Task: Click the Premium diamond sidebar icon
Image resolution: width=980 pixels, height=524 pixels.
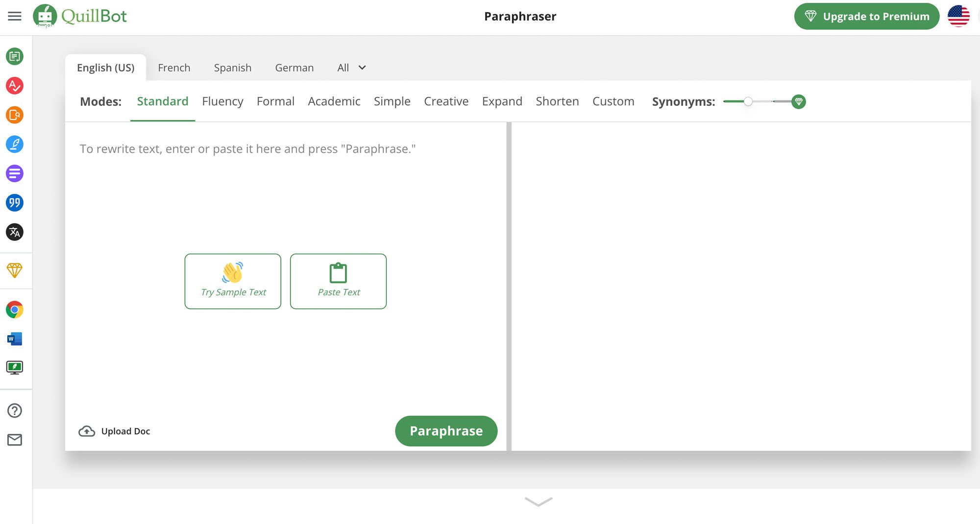Action: point(15,270)
